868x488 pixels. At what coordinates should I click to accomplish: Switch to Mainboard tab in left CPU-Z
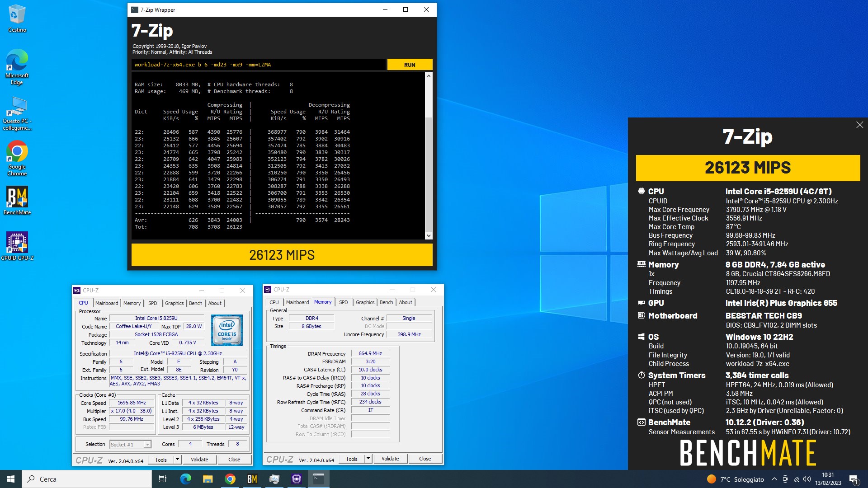(x=107, y=303)
